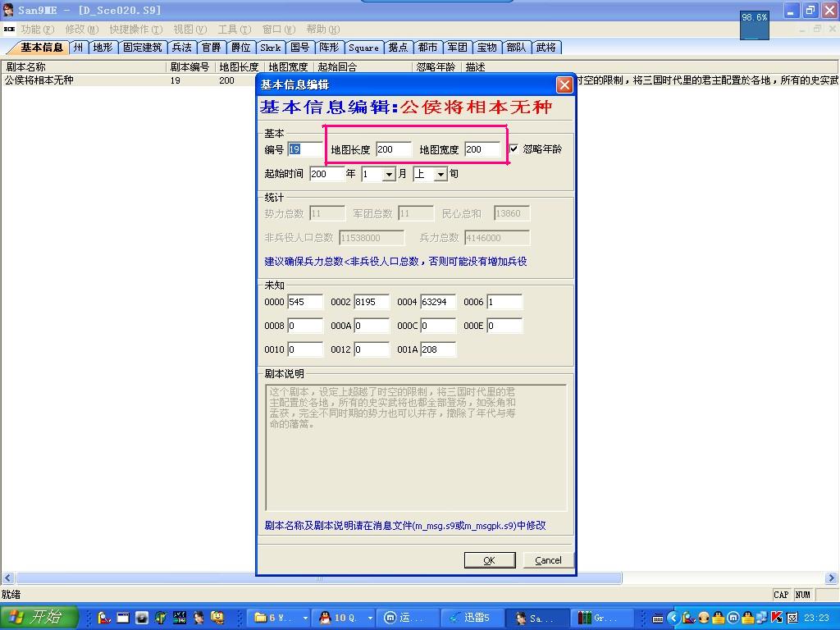Image resolution: width=840 pixels, height=630 pixels.
Task: Click the 0004 unknown value field
Action: click(x=437, y=302)
